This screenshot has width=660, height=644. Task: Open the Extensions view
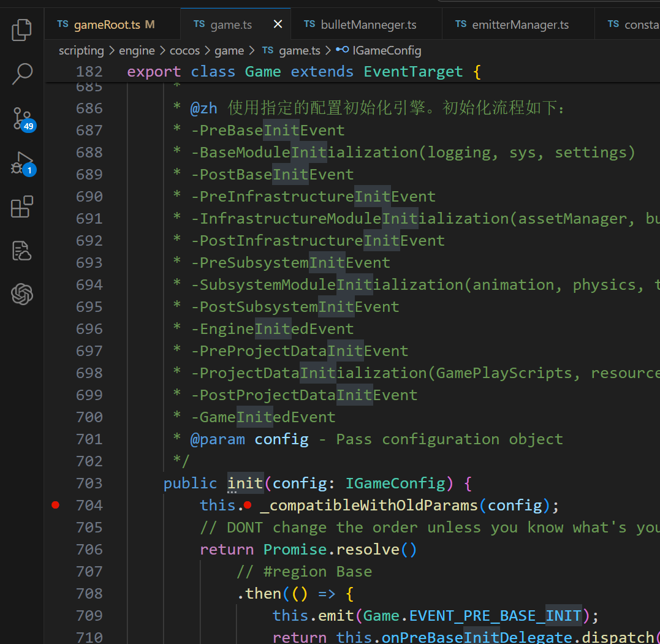click(x=22, y=207)
